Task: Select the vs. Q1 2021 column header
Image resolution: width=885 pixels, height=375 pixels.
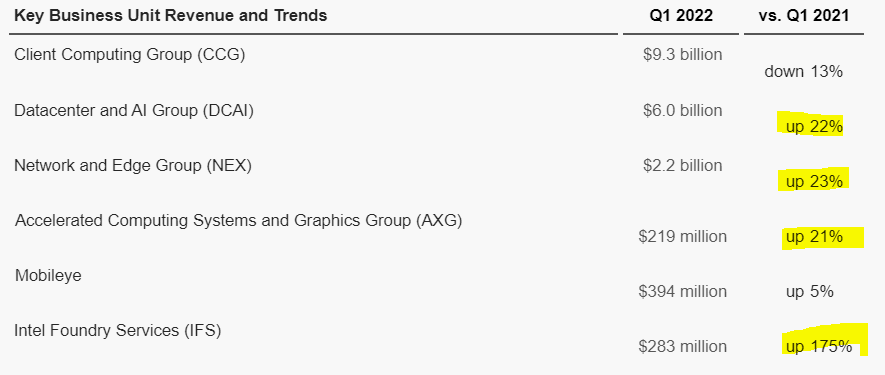Action: point(804,15)
